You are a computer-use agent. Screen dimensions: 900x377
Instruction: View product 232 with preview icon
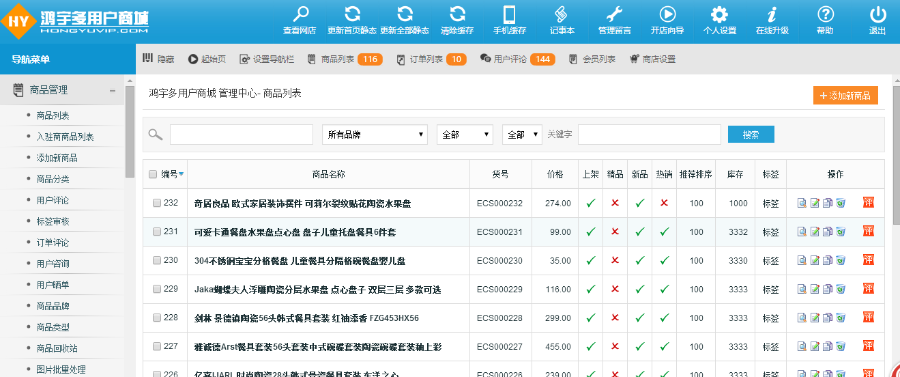point(802,203)
